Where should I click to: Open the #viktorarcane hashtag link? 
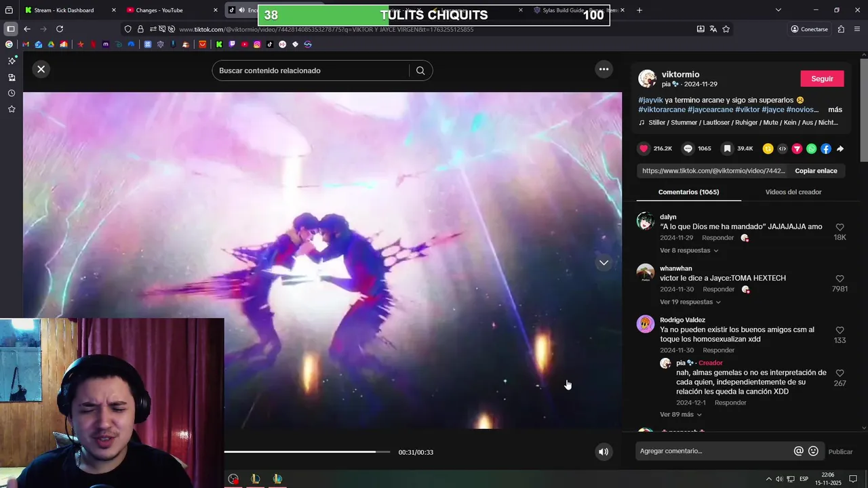(x=662, y=109)
